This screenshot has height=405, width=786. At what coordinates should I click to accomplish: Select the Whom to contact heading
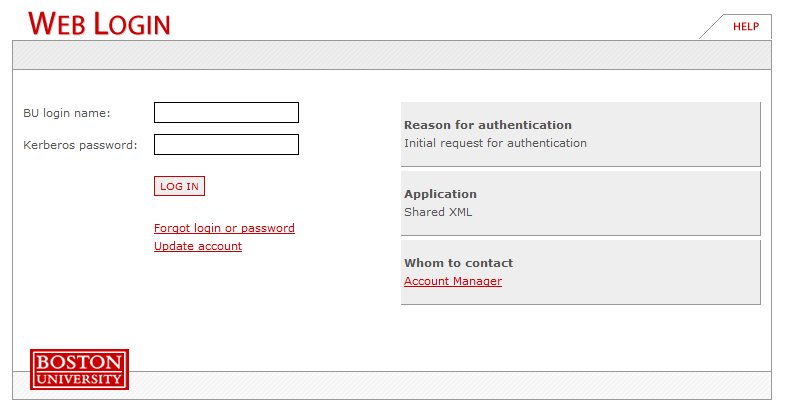(458, 263)
